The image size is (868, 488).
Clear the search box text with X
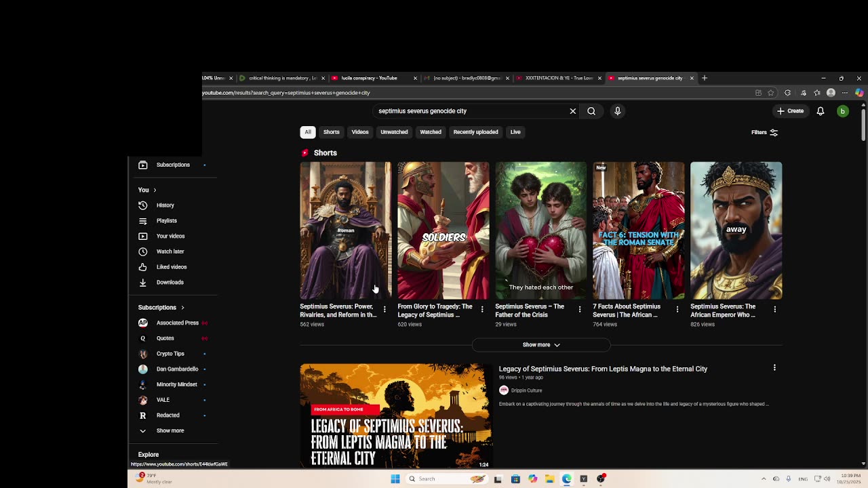click(x=572, y=111)
